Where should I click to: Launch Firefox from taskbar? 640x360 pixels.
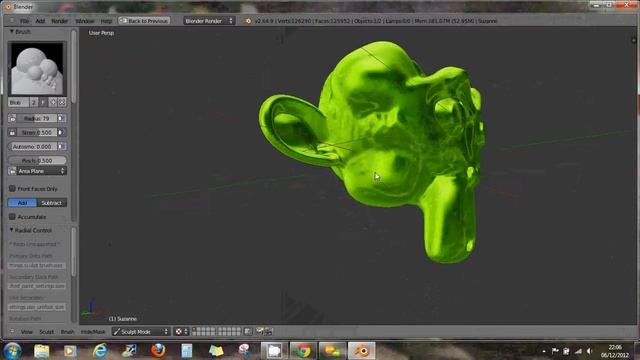158,351
